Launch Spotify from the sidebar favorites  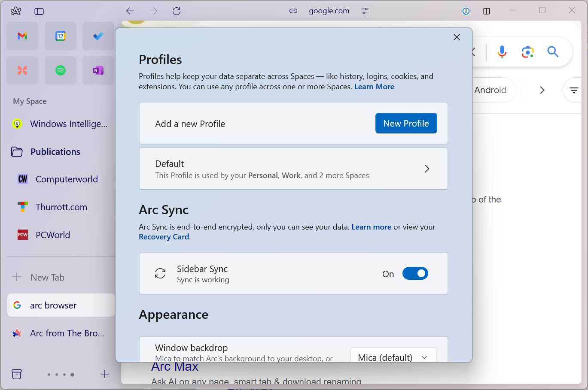(61, 70)
